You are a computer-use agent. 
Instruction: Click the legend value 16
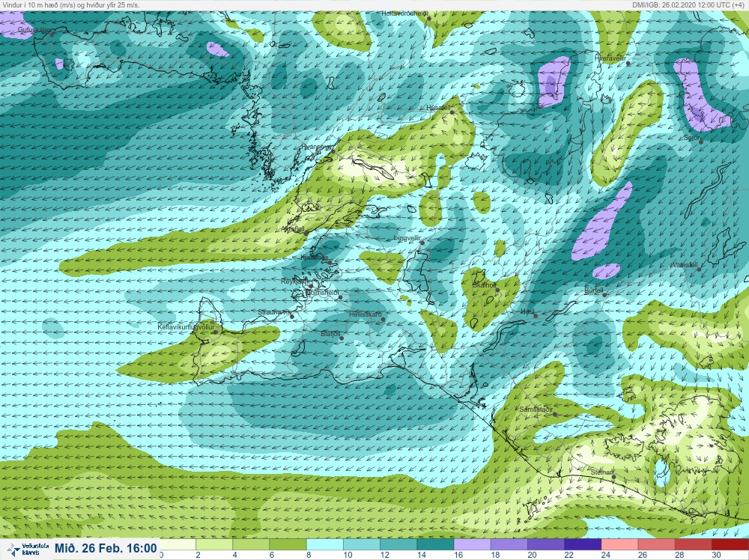(458, 555)
